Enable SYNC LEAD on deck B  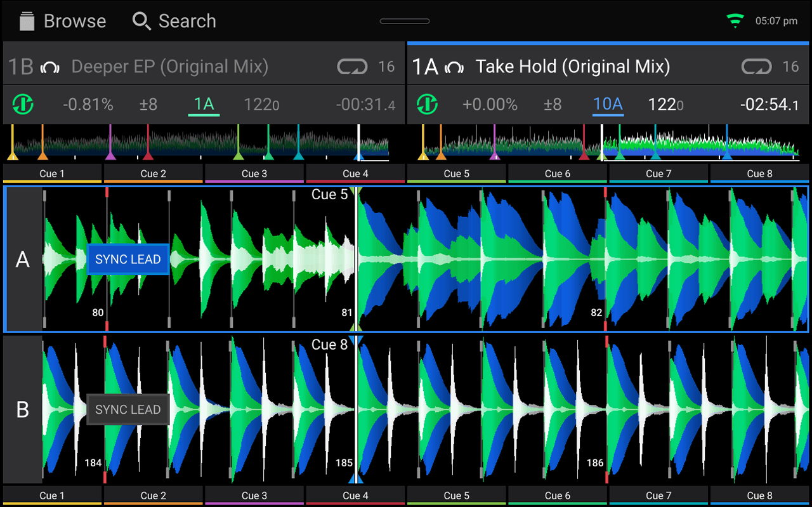[x=128, y=409]
